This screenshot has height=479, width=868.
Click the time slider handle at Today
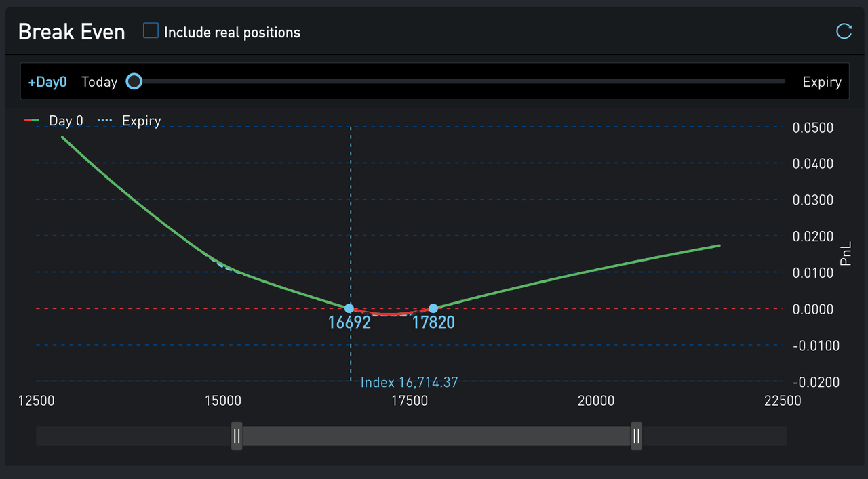click(134, 81)
